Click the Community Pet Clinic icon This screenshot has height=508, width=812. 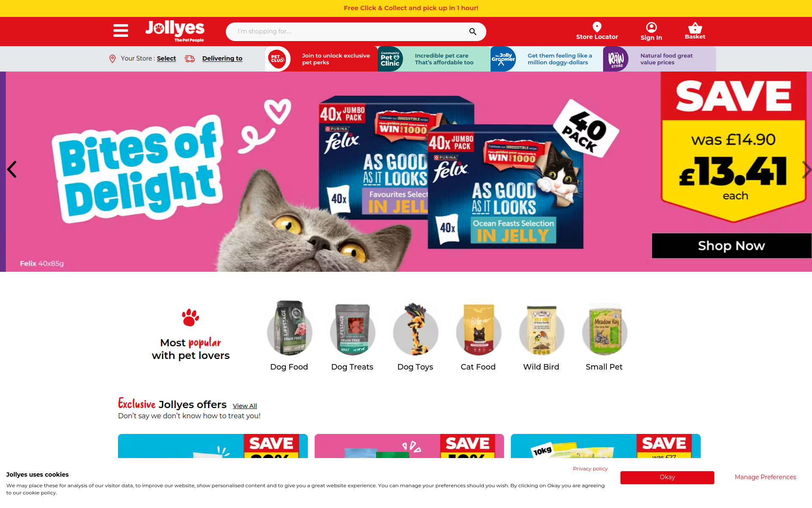[x=390, y=59]
